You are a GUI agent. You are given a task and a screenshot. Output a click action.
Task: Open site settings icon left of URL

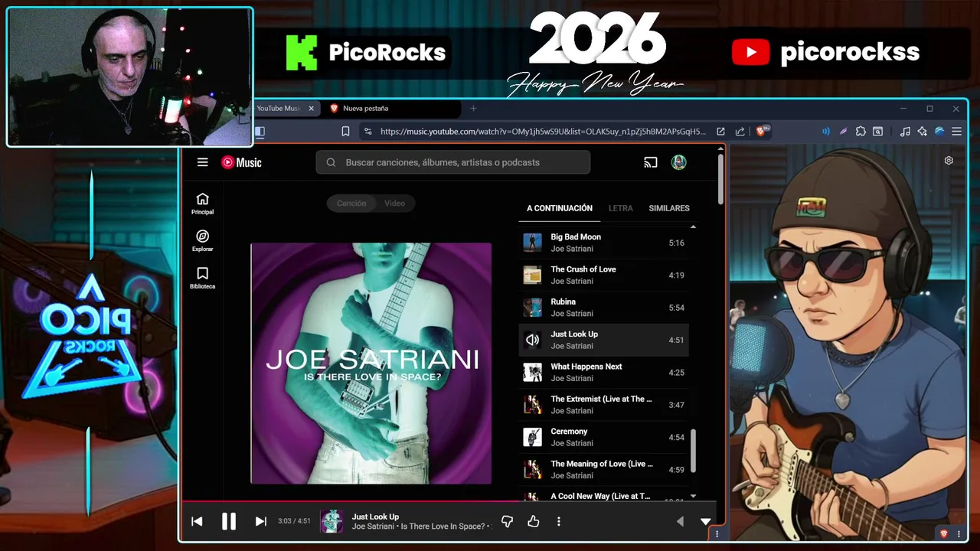click(x=367, y=132)
